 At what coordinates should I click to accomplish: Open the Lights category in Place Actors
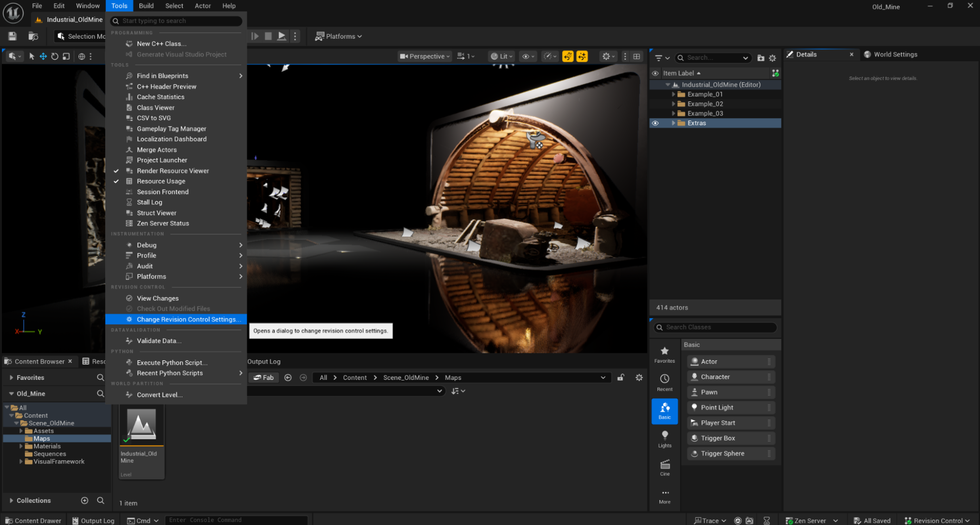click(664, 439)
